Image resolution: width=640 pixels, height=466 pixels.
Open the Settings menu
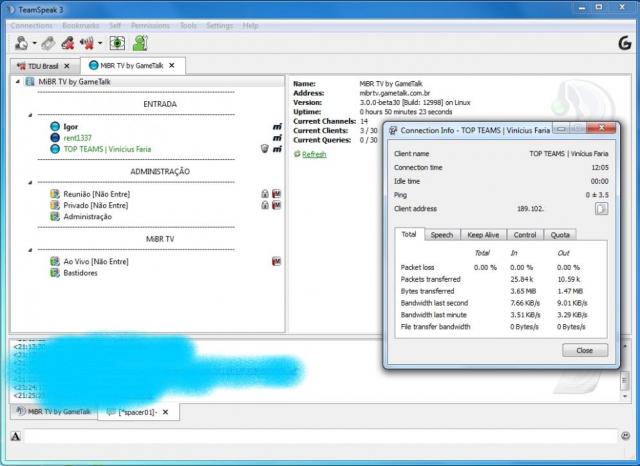[219, 26]
